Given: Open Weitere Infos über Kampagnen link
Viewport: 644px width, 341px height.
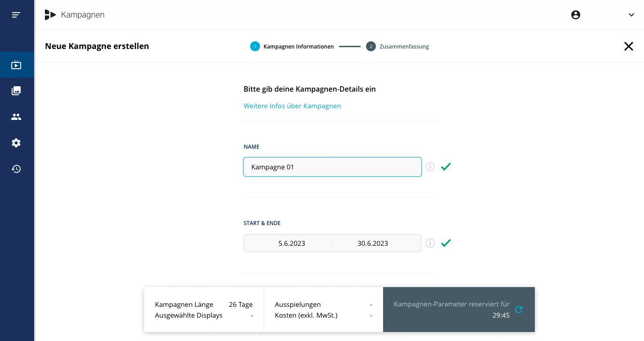Looking at the screenshot, I should click(292, 106).
